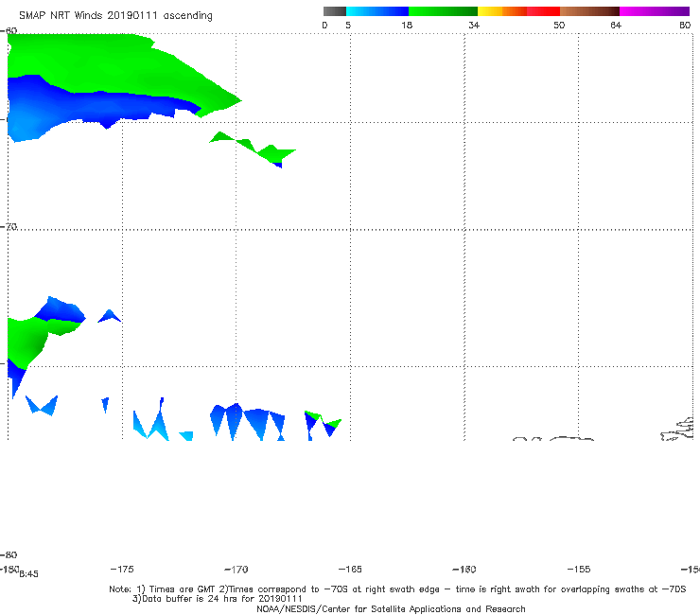
Task: Click the rightmost "80" color bar label
Action: [x=685, y=25]
